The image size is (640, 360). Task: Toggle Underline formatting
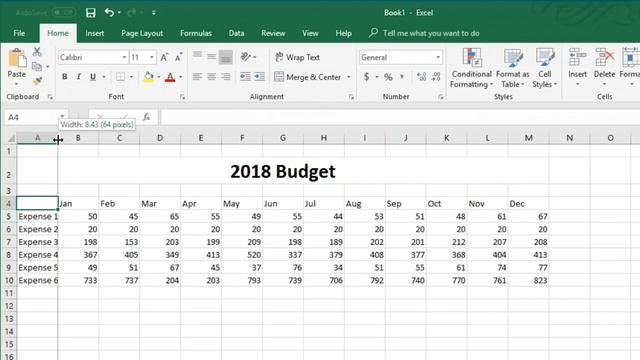coord(93,77)
